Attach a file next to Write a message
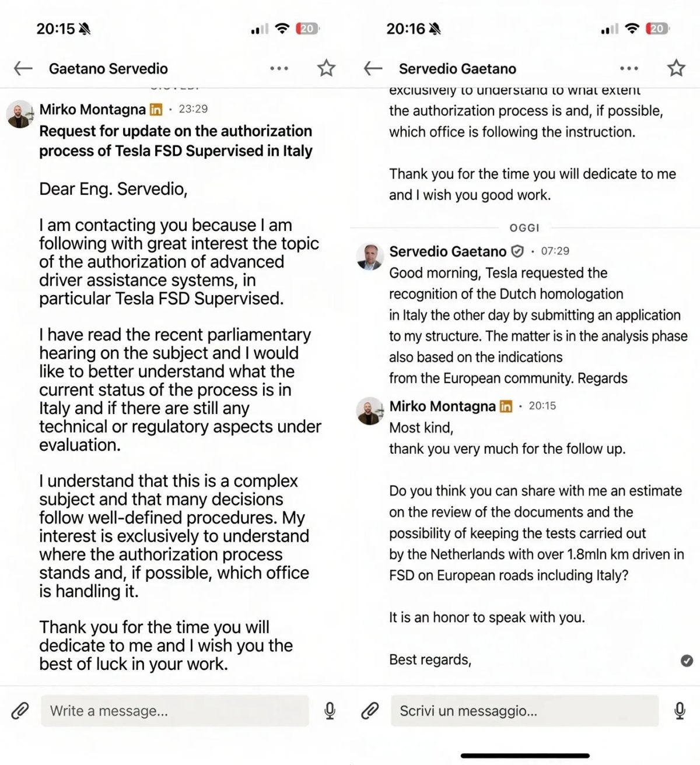The image size is (700, 765). (20, 711)
